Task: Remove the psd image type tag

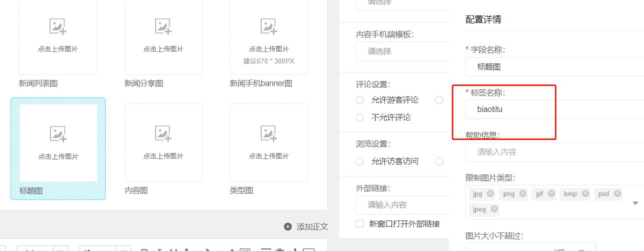Action: pyautogui.click(x=617, y=193)
